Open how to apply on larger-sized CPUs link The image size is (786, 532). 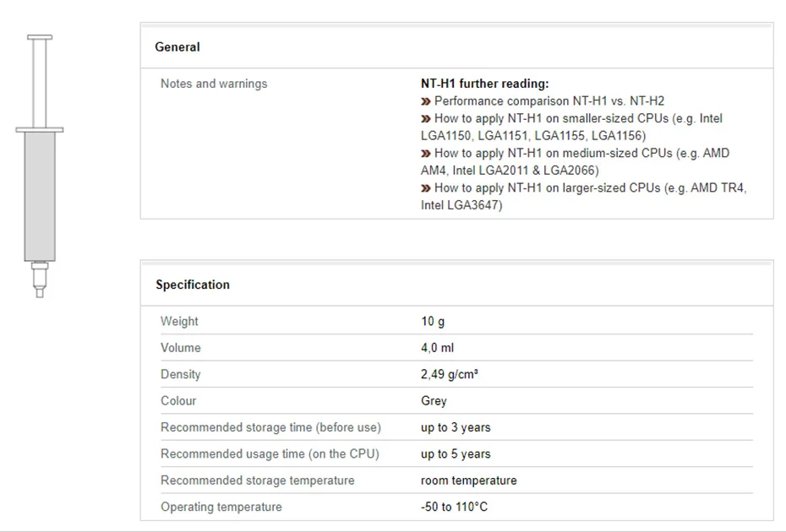pyautogui.click(x=590, y=188)
